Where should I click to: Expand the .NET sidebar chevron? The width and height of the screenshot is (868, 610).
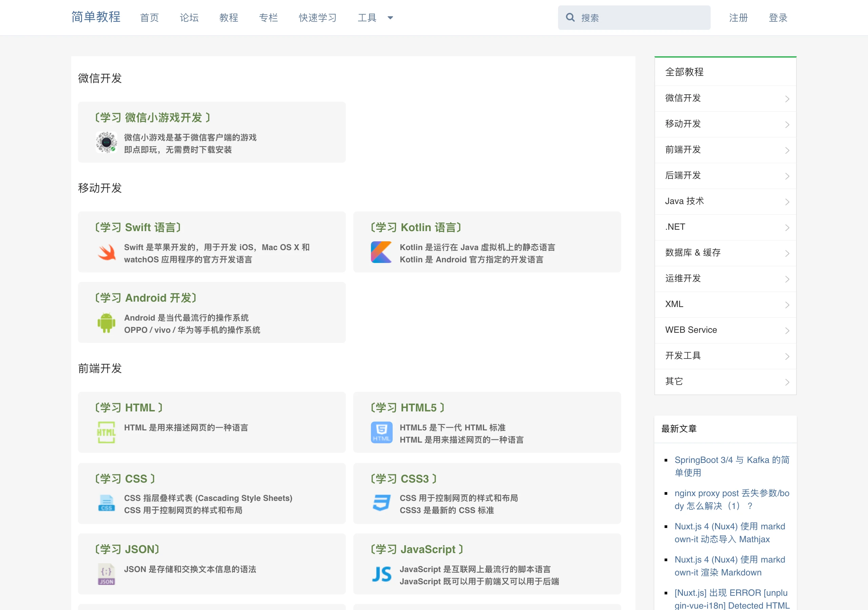point(787,227)
